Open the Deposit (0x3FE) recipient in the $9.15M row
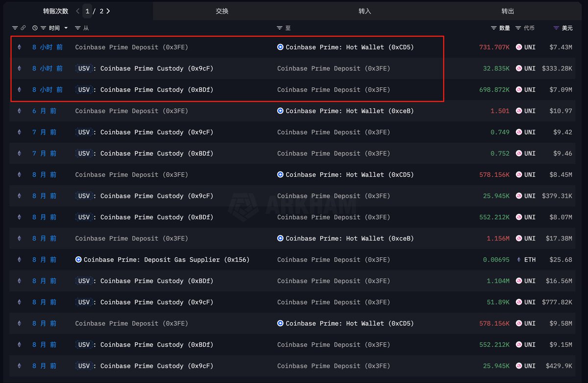 pyautogui.click(x=334, y=345)
